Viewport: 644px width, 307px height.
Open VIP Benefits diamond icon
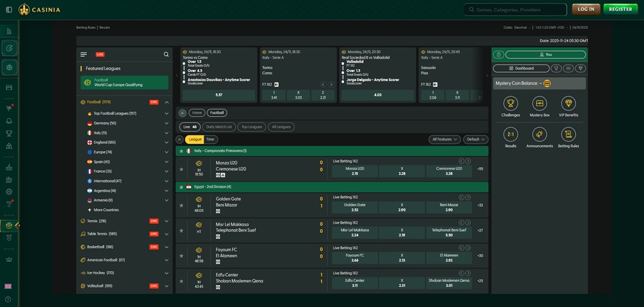point(569,103)
